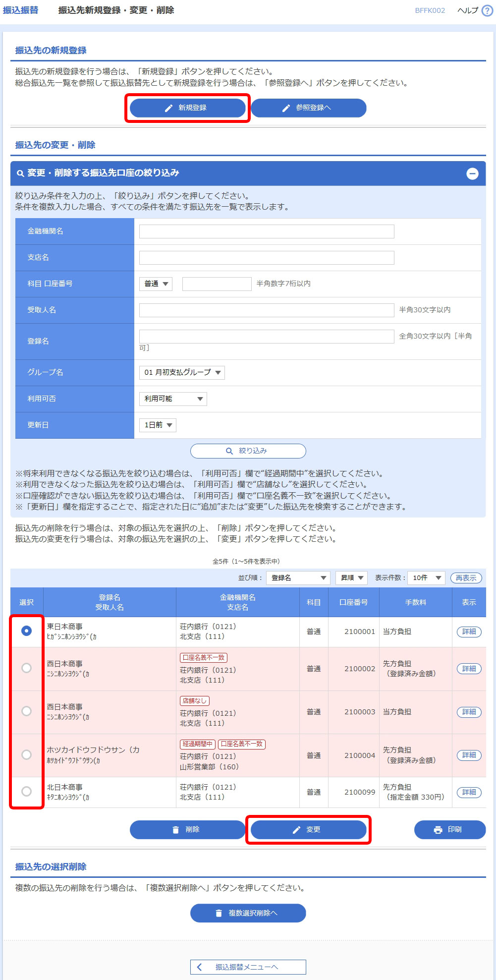Image resolution: width=496 pixels, height=980 pixels.
Task: Click the 山形営業部（160） branch text
Action: click(x=210, y=766)
